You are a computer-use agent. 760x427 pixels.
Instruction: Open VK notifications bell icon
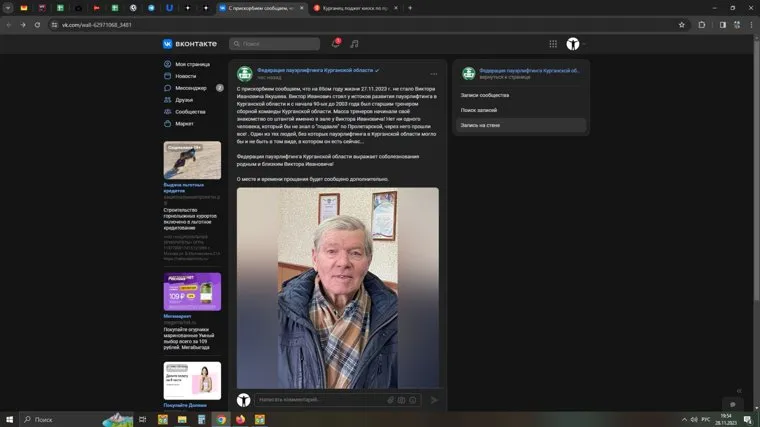point(336,44)
